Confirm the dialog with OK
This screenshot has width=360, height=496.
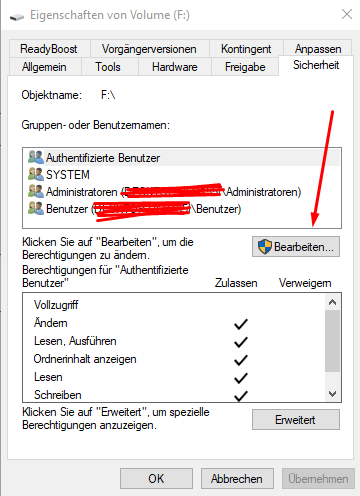[x=156, y=479]
